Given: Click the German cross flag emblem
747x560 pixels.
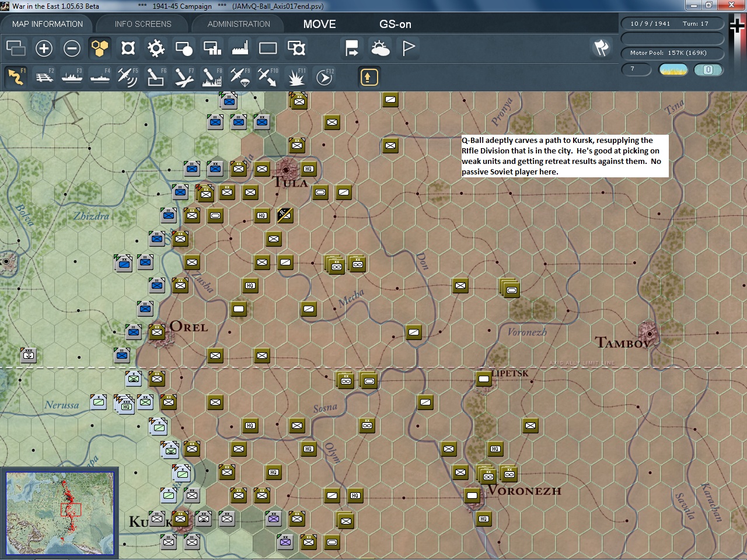Looking at the screenshot, I should pyautogui.click(x=738, y=26).
